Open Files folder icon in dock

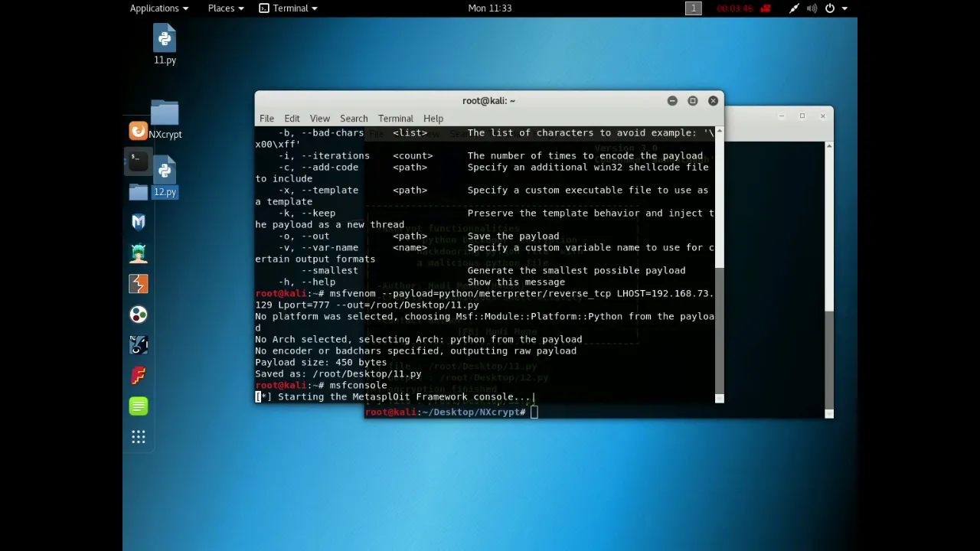(x=138, y=192)
